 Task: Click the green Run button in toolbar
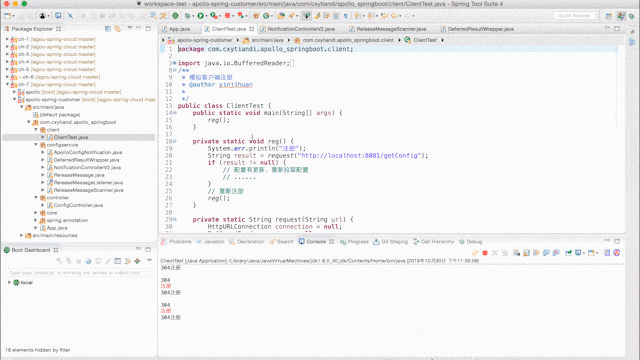[200, 16]
